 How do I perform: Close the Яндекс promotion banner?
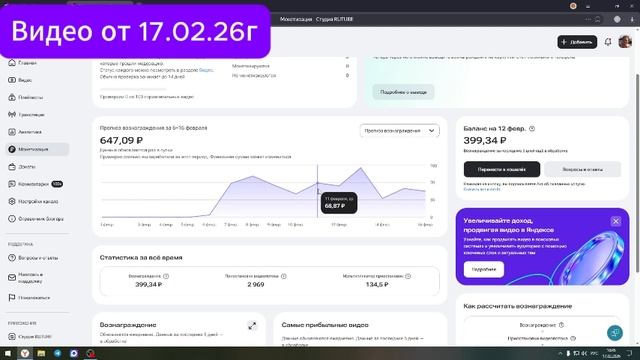pyautogui.click(x=616, y=221)
